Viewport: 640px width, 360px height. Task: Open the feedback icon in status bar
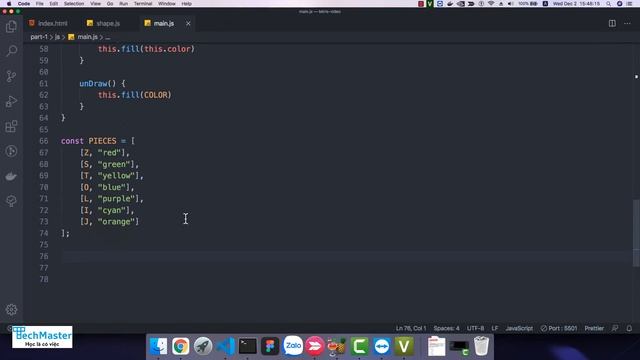click(x=615, y=328)
